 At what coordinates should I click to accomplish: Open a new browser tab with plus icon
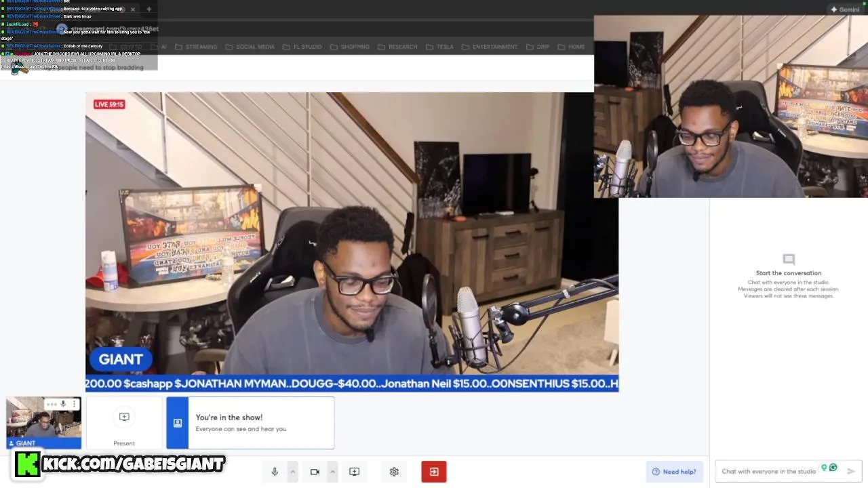[149, 9]
